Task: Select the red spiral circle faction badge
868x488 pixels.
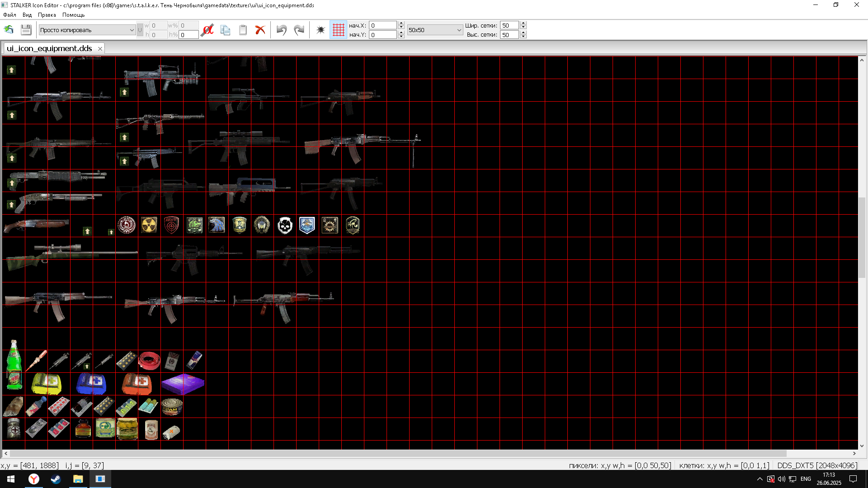Action: tap(127, 225)
